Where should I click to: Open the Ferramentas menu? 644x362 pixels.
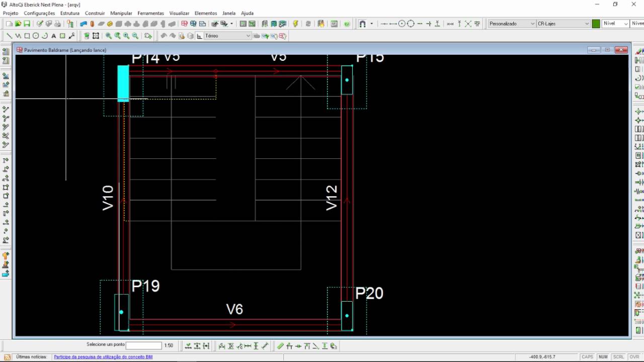151,13
